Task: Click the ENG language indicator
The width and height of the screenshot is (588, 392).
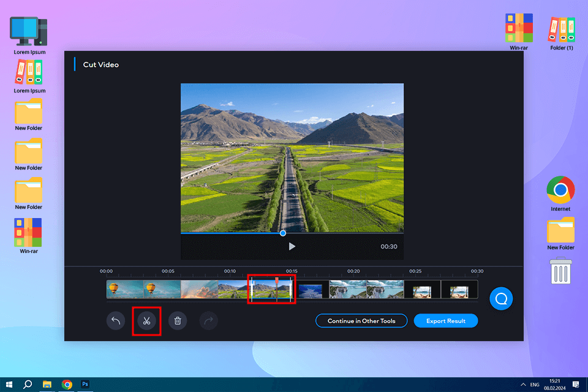Action: tap(535, 385)
